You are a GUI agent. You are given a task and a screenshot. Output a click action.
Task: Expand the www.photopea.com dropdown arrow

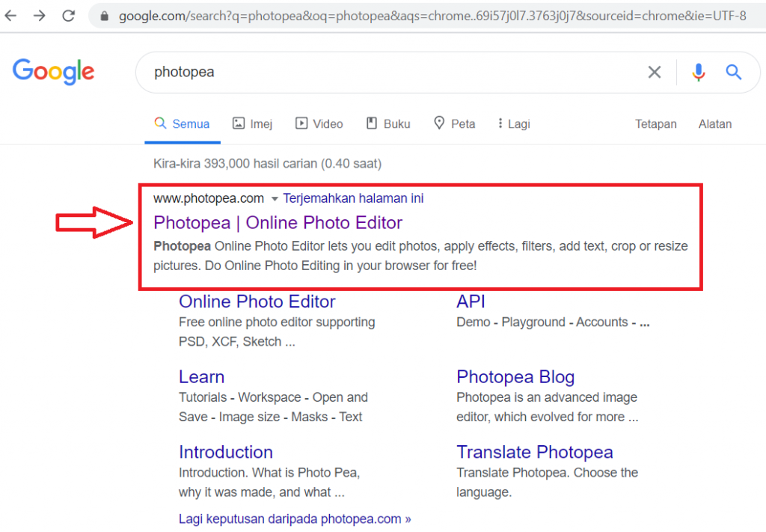[275, 199]
